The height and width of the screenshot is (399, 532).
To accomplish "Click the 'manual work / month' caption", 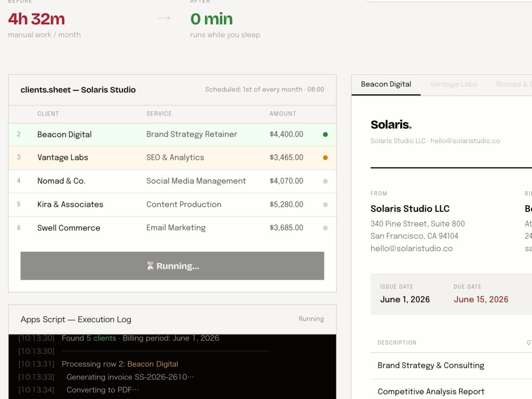I will (x=45, y=35).
